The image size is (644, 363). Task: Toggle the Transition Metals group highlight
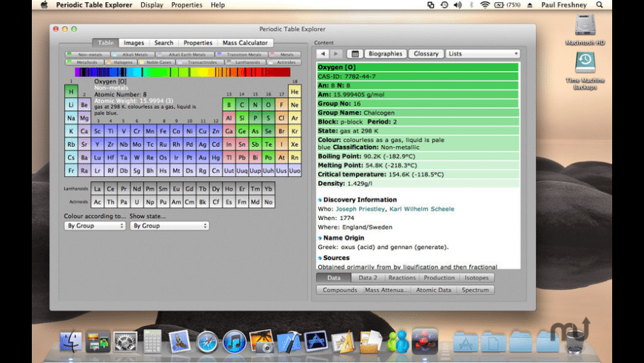click(241, 54)
